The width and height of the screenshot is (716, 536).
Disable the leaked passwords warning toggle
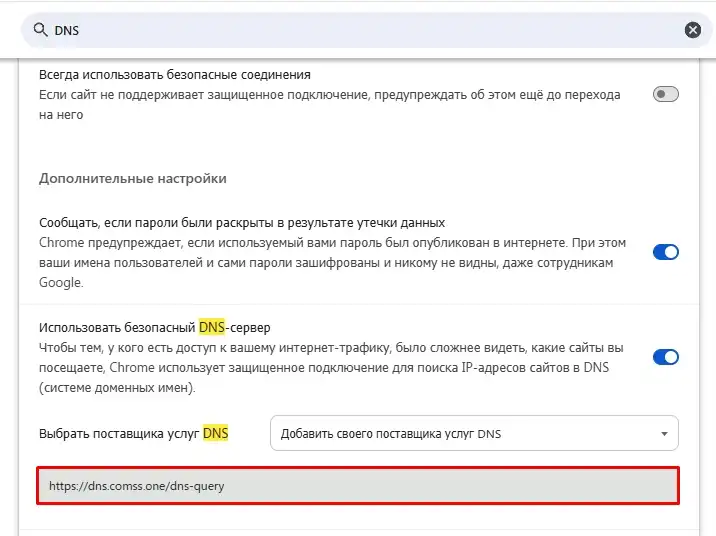[665, 252]
